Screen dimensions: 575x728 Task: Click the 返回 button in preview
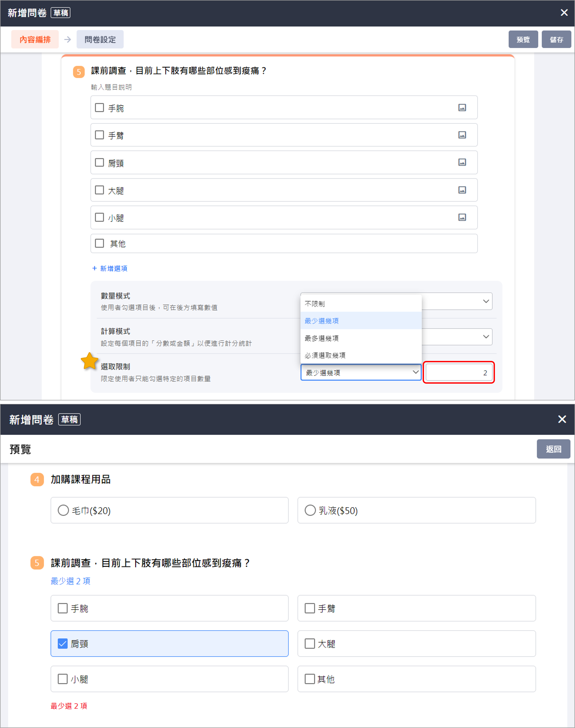[553, 449]
